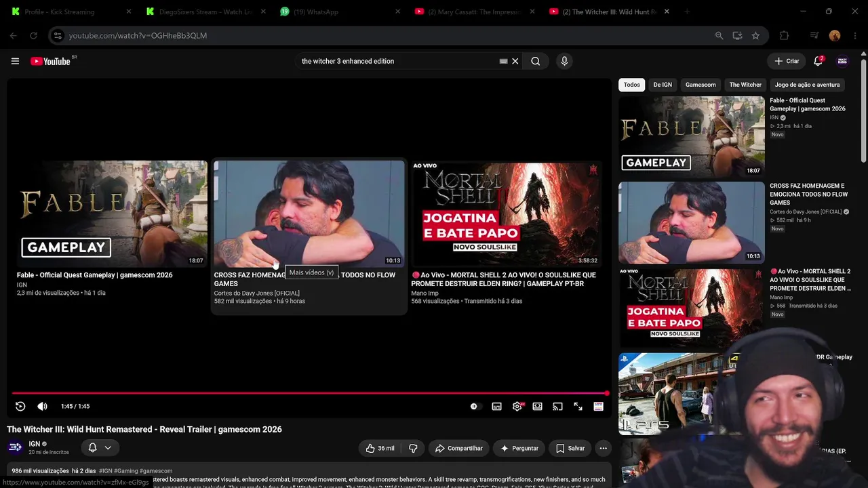
Task: Open the browser extensions puzzle icon
Action: coord(785,36)
